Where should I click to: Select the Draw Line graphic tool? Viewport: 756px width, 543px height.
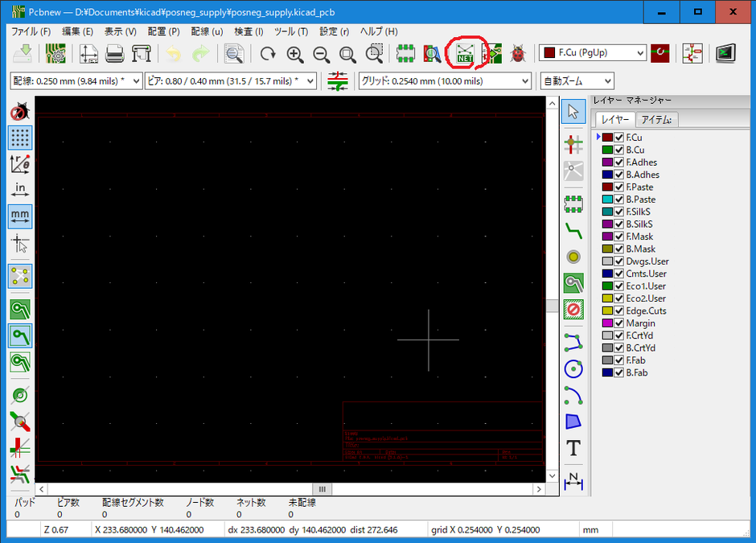pos(573,342)
